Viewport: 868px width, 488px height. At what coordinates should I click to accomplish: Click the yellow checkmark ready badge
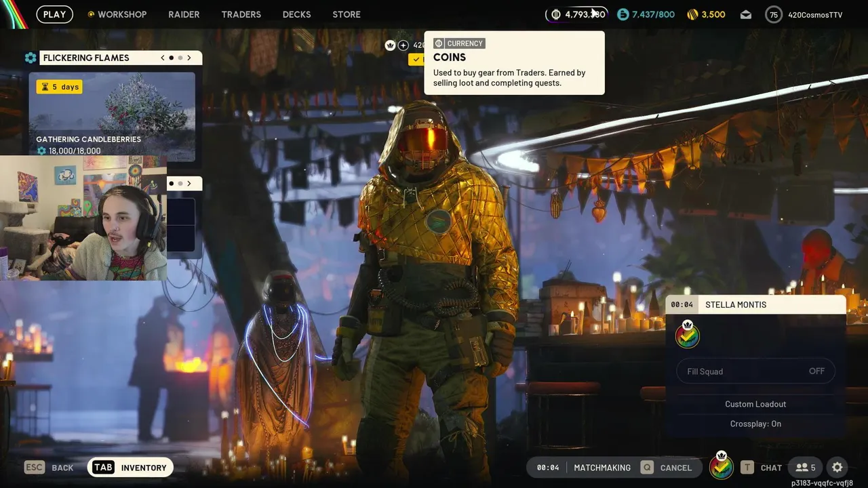416,59
